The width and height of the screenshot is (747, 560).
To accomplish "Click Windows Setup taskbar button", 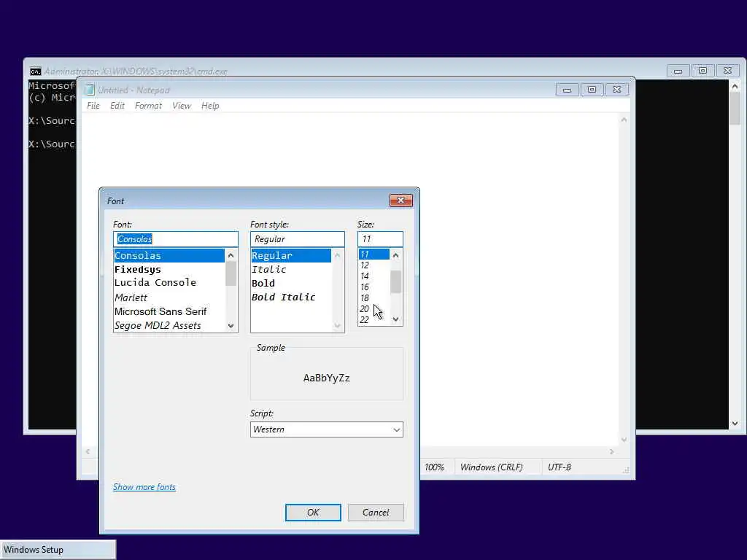I will pyautogui.click(x=58, y=550).
